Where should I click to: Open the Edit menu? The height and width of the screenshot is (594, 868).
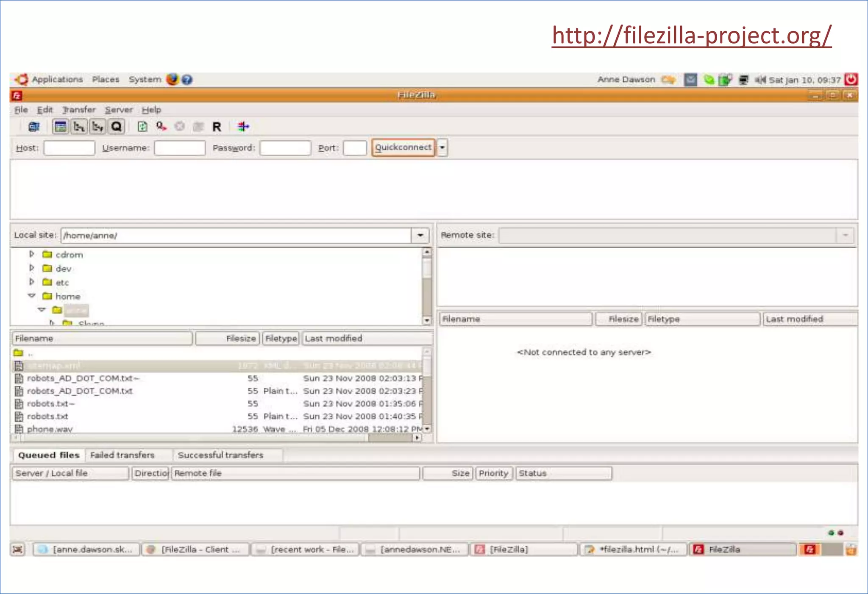point(45,110)
